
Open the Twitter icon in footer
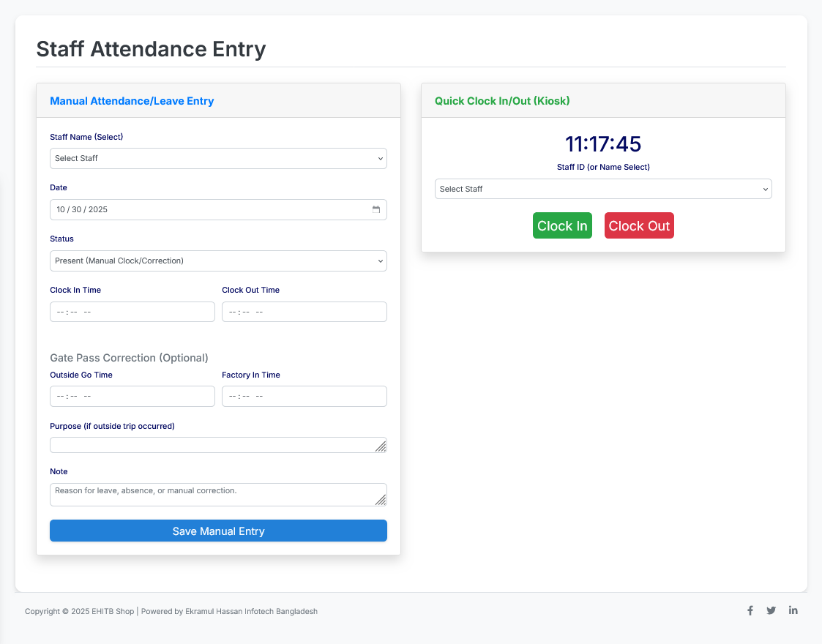(x=771, y=611)
